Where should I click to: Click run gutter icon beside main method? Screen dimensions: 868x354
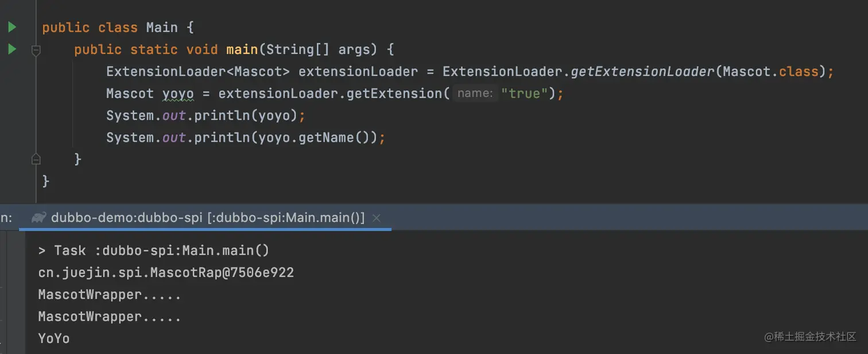12,49
